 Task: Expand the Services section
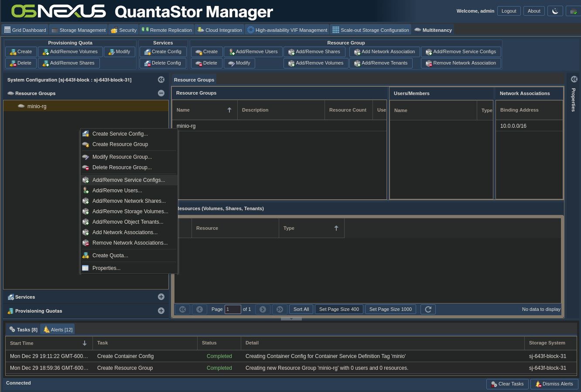click(161, 297)
